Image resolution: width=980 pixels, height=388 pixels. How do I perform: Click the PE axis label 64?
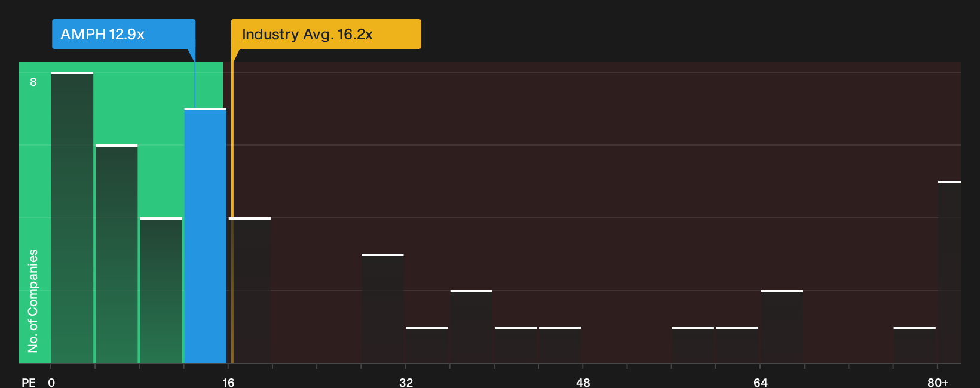click(760, 382)
